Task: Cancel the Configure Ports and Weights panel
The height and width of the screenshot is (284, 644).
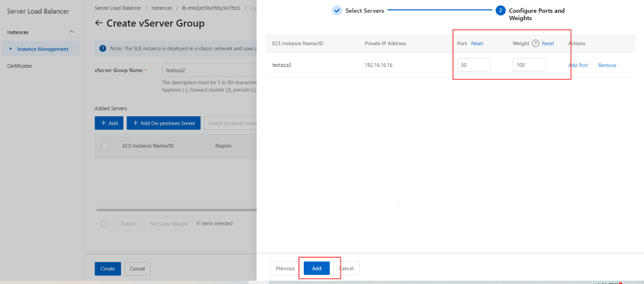Action: point(346,268)
